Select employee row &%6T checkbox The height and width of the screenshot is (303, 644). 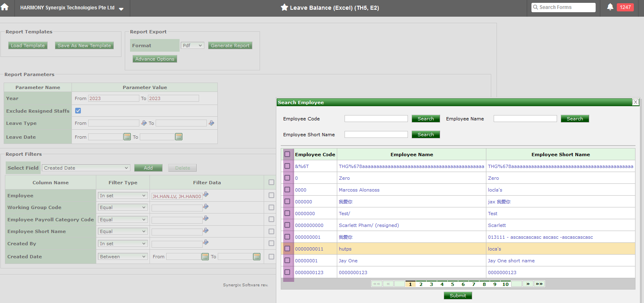pyautogui.click(x=287, y=166)
